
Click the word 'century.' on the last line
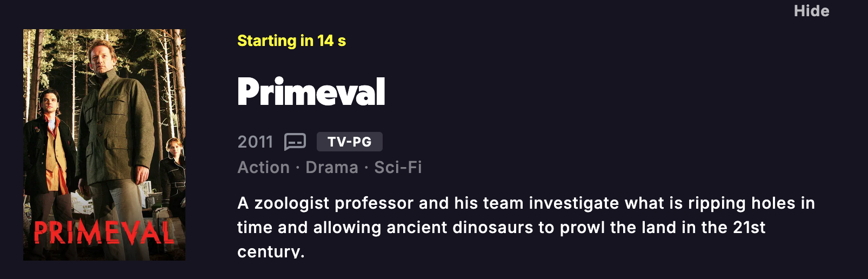tap(271, 251)
